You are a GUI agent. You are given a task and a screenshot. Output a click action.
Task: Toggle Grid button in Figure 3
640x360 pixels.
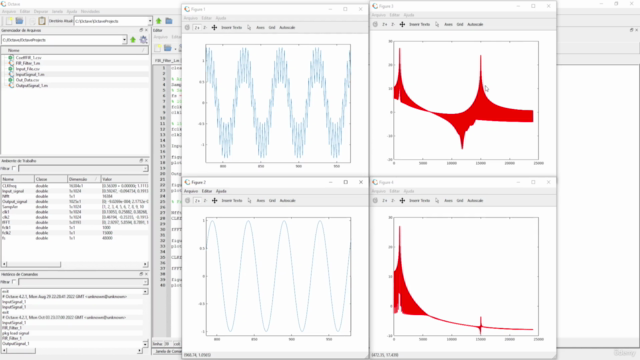click(x=460, y=24)
